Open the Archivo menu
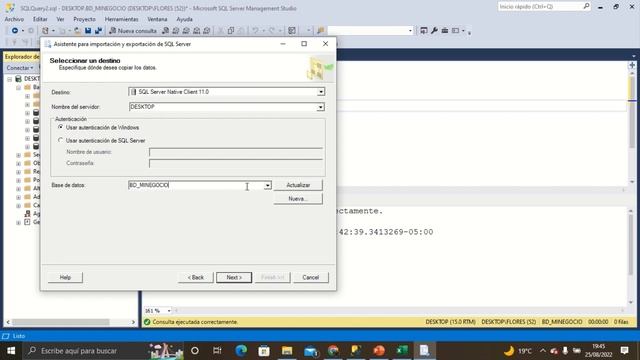 pos(14,19)
